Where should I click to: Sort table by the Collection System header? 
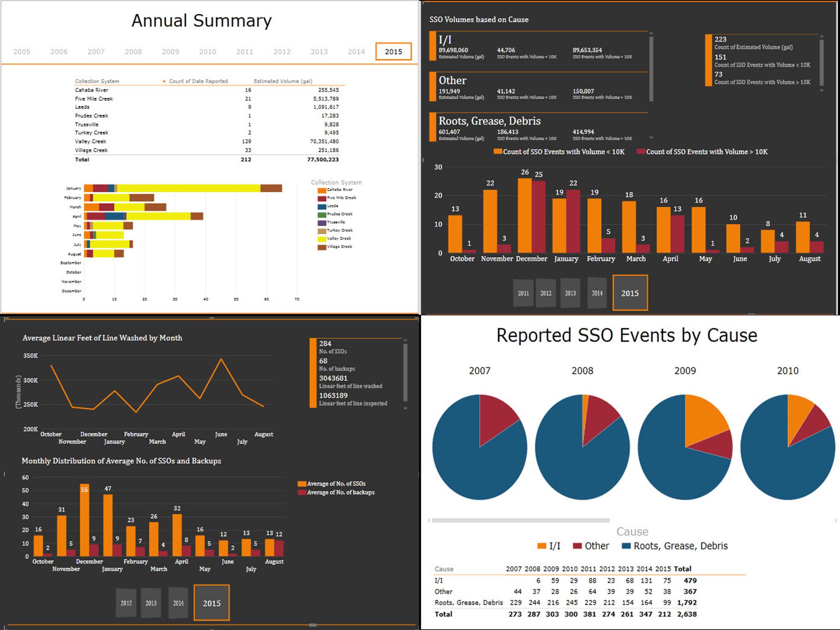[97, 81]
